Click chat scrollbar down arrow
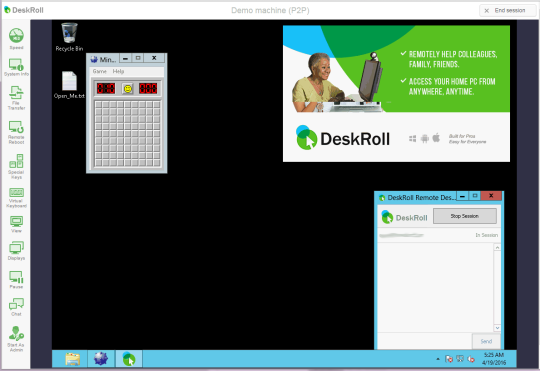 pyautogui.click(x=497, y=328)
